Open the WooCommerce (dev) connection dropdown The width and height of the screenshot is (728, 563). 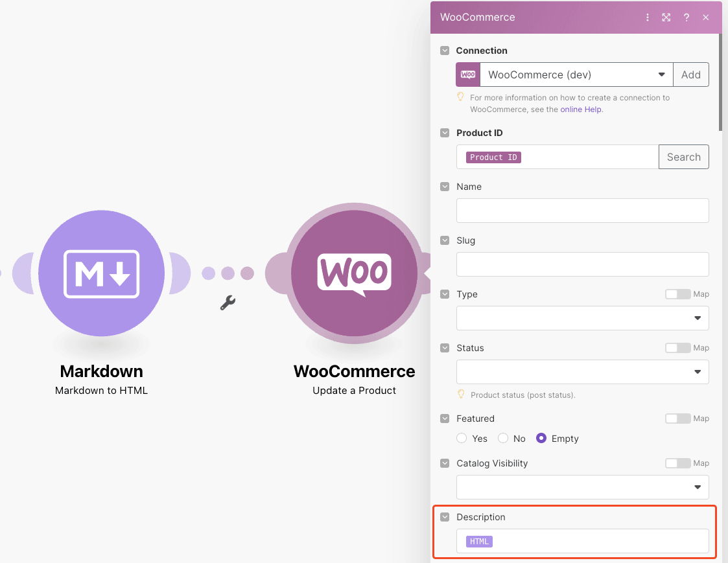pyautogui.click(x=662, y=75)
